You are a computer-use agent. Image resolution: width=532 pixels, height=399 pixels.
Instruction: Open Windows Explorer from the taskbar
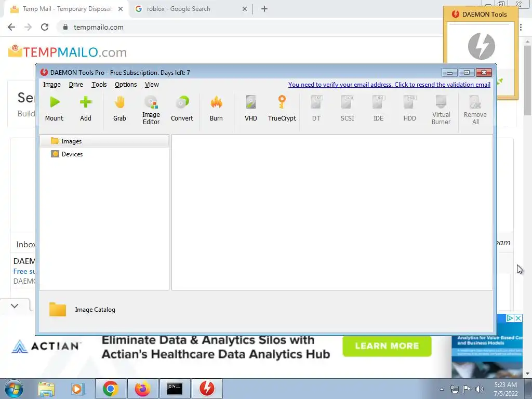coord(46,389)
